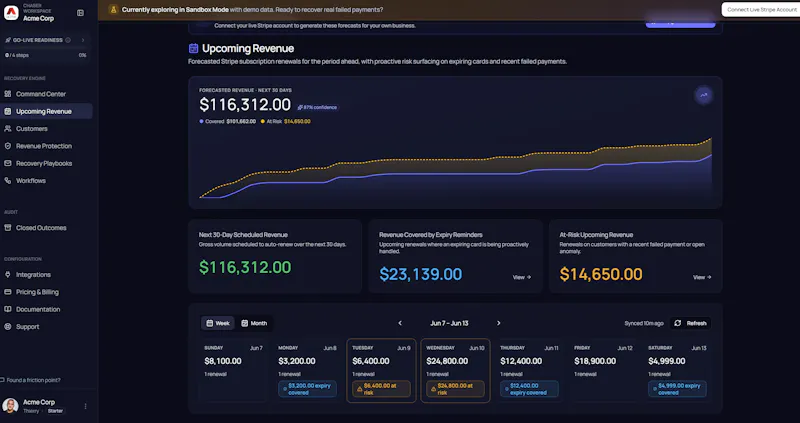The width and height of the screenshot is (800, 423).
Task: Click $24,800.00 at risk badge
Action: [x=455, y=389]
